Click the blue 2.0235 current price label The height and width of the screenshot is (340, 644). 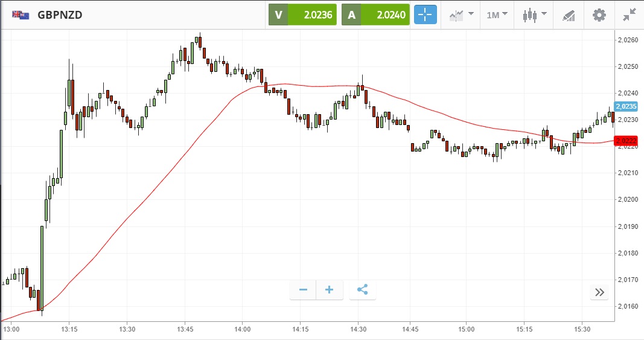tap(627, 106)
